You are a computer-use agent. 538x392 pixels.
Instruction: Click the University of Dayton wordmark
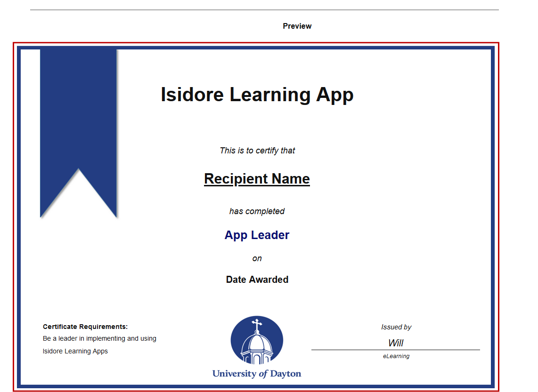pyautogui.click(x=257, y=374)
